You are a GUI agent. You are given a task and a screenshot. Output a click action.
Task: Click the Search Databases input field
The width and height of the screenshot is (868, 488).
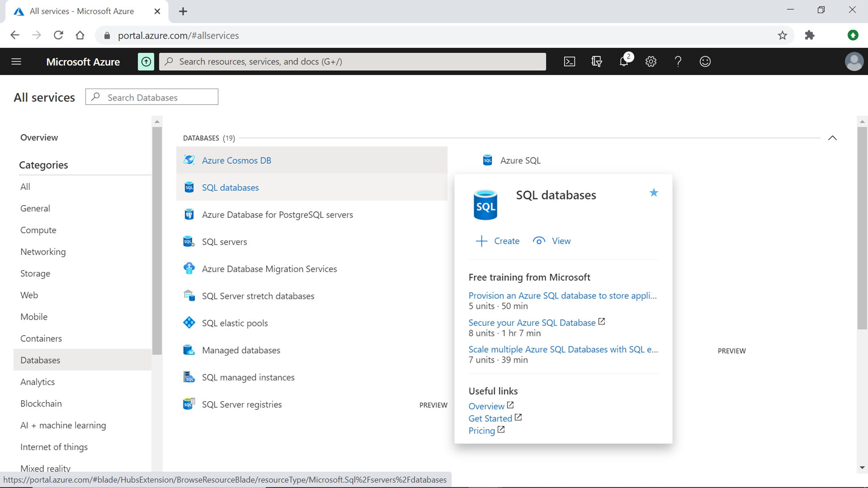(151, 97)
